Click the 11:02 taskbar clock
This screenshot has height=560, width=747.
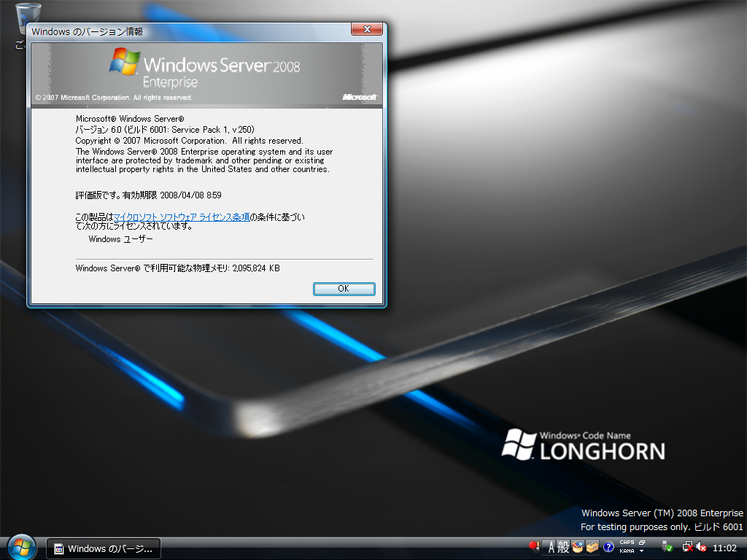coord(724,548)
